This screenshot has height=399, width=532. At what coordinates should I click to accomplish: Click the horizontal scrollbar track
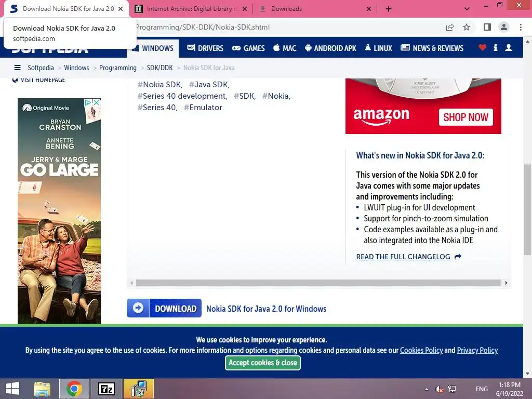click(x=318, y=283)
